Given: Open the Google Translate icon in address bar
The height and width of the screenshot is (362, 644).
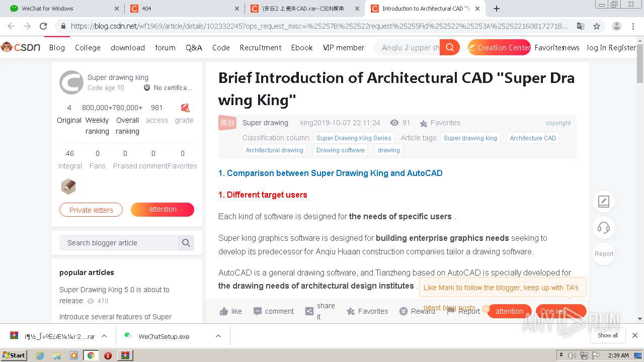Looking at the screenshot, I should pyautogui.click(x=581, y=26).
